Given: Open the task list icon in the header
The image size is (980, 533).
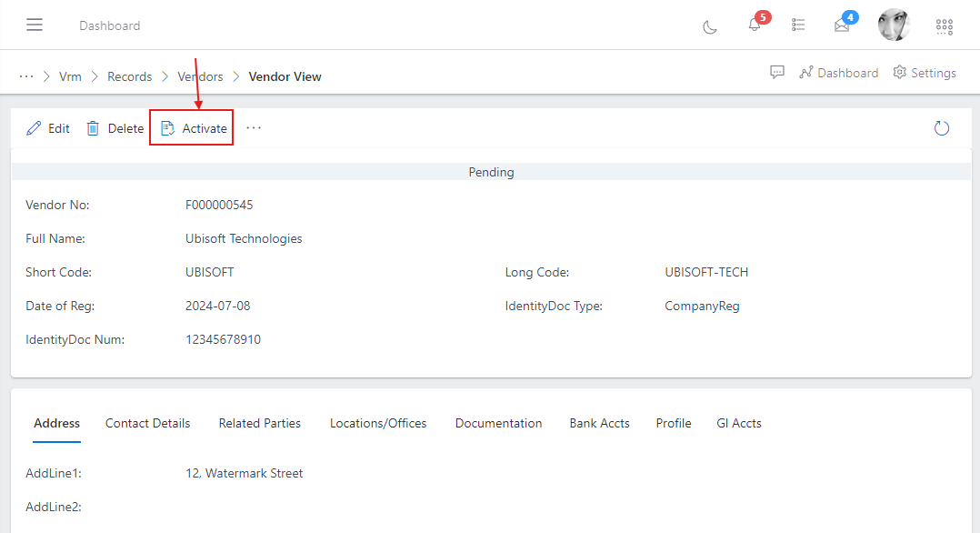Looking at the screenshot, I should point(798,25).
